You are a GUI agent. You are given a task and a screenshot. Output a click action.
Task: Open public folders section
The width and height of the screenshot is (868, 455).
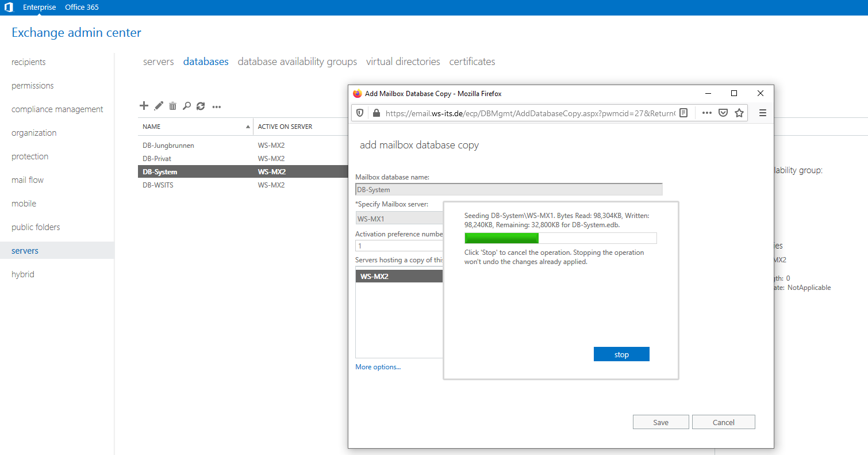pos(36,227)
